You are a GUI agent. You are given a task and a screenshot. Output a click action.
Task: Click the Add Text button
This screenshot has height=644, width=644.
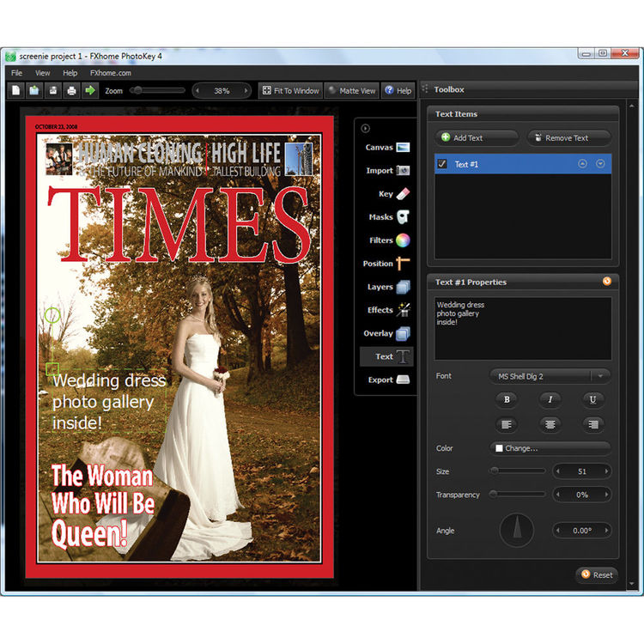(x=477, y=138)
